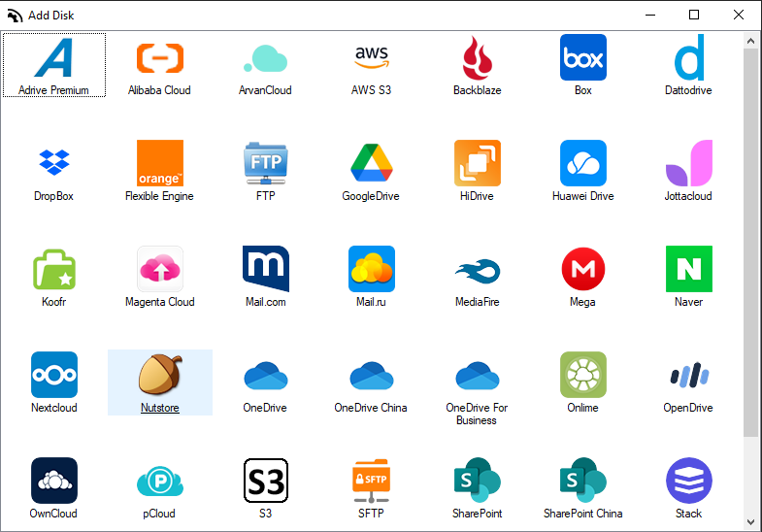Viewport: 762px width, 532px height.
Task: Click the scrollbar down arrow
Action: (750, 522)
